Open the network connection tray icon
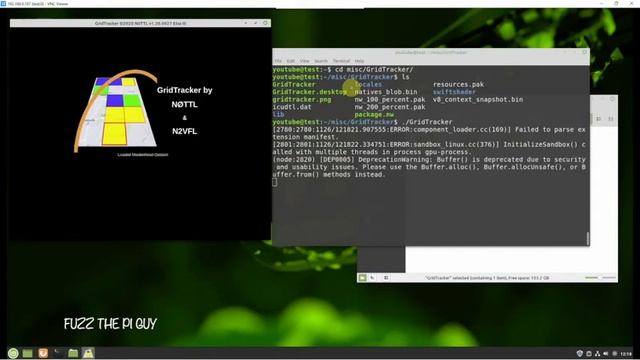640x360 pixels. click(597, 353)
